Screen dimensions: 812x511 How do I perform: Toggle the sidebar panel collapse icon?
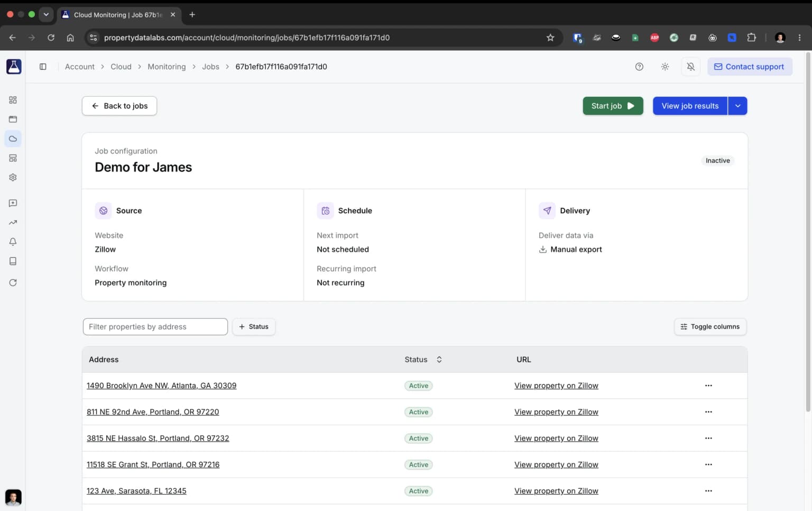(x=43, y=67)
